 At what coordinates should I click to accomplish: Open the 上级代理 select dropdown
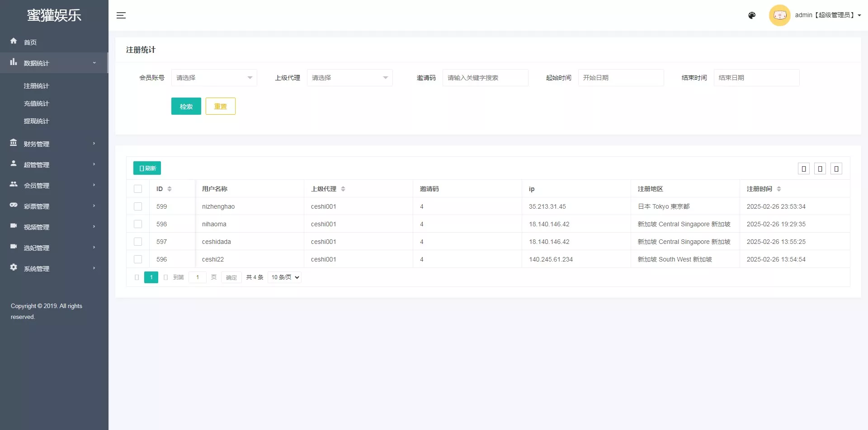click(x=350, y=77)
